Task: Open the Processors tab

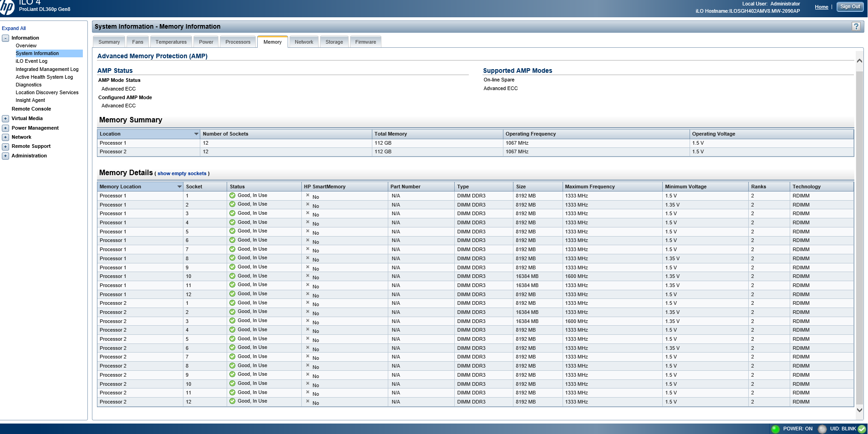Action: (x=238, y=42)
